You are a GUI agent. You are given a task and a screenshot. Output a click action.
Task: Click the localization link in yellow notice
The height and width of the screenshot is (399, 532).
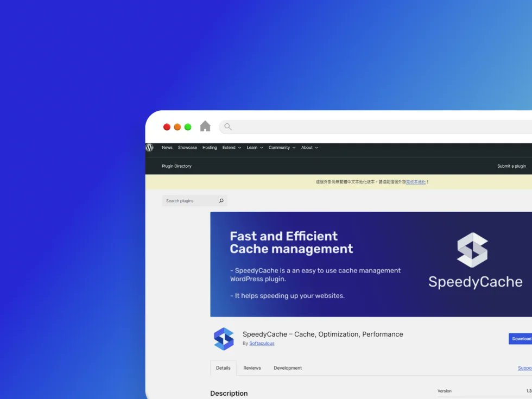(416, 182)
